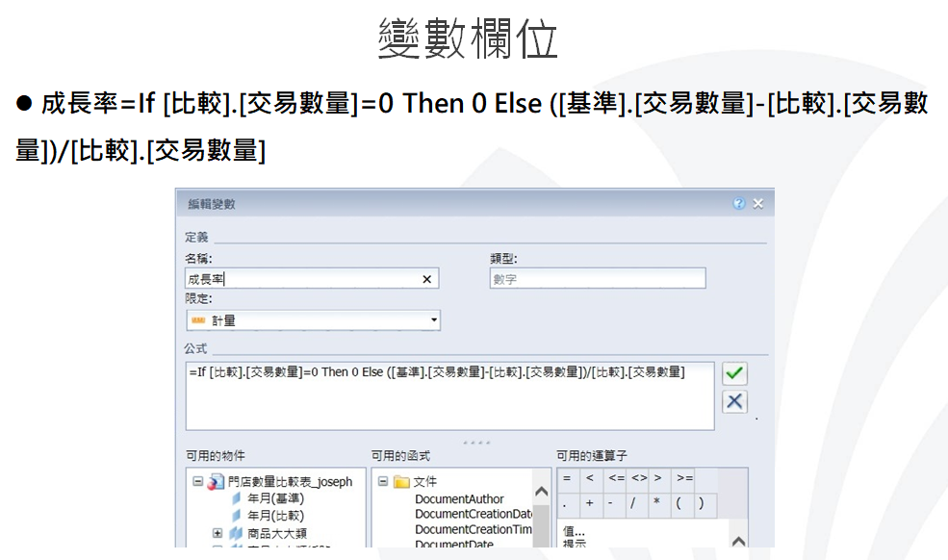This screenshot has width=948, height=560.
Task: Collapse the 文件 functions folder
Action: pyautogui.click(x=382, y=481)
